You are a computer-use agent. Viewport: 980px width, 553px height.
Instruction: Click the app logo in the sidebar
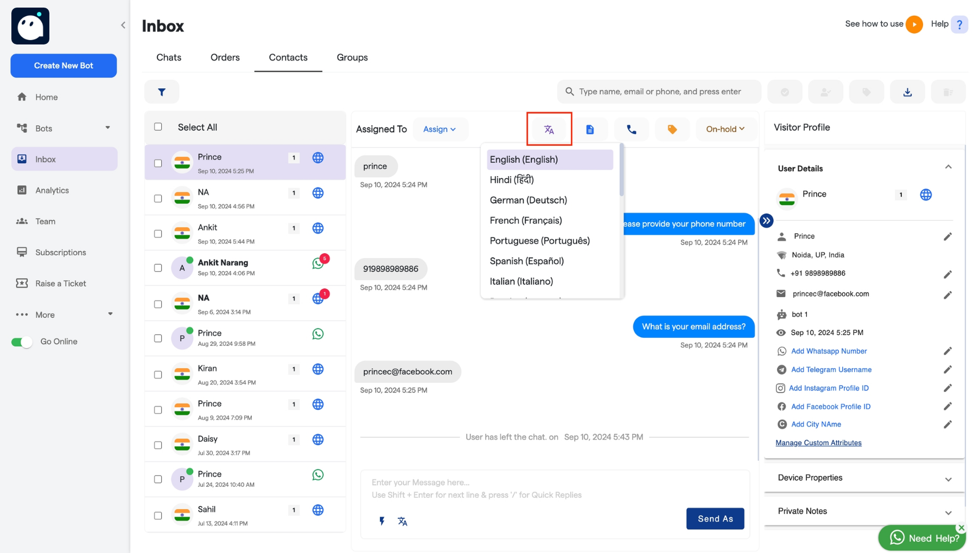[x=30, y=26]
